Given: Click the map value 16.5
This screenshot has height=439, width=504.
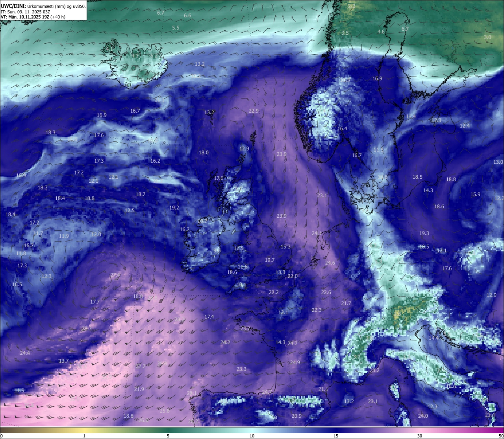Looking at the screenshot, I should click(x=17, y=284).
